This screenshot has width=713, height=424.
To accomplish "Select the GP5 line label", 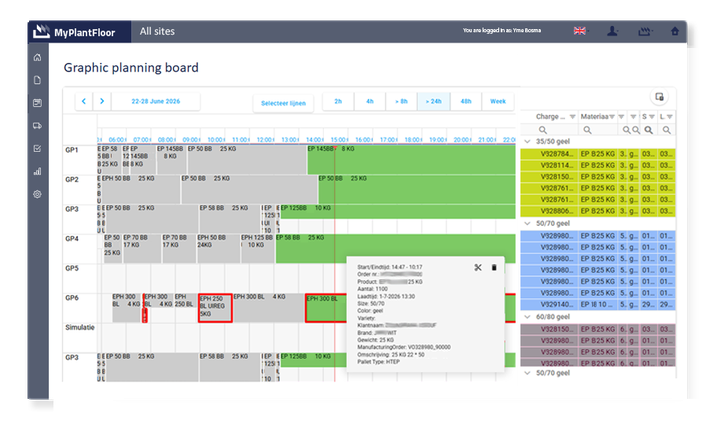I will tap(72, 268).
